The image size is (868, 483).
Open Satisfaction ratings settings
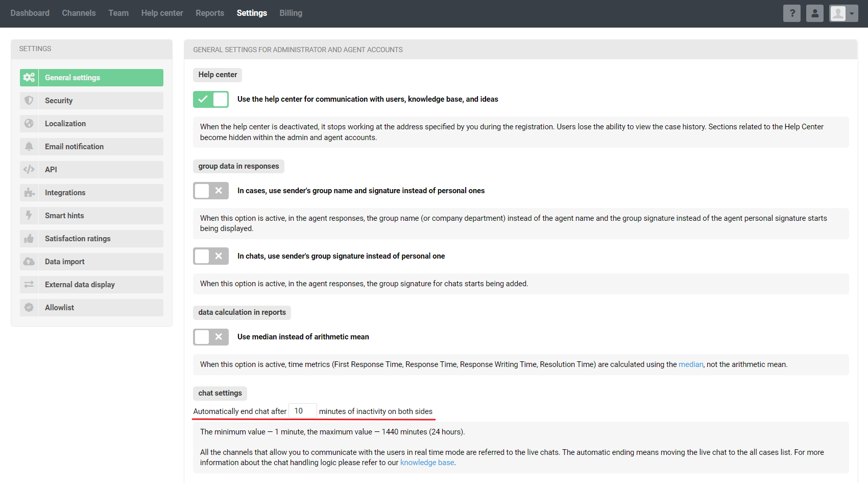91,239
